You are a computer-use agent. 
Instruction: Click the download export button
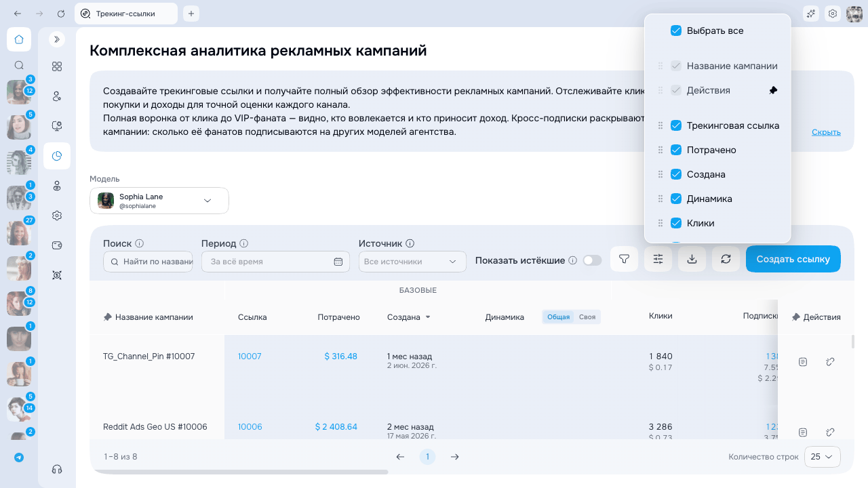692,259
